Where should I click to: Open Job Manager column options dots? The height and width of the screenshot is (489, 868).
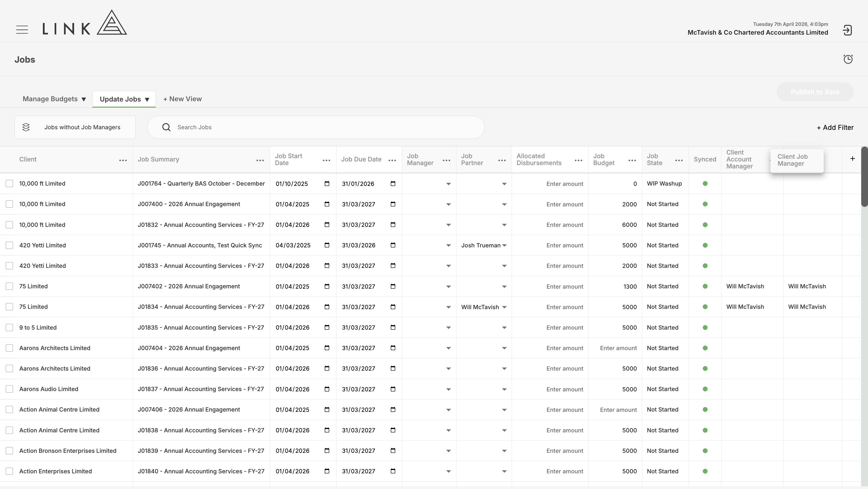pyautogui.click(x=447, y=160)
